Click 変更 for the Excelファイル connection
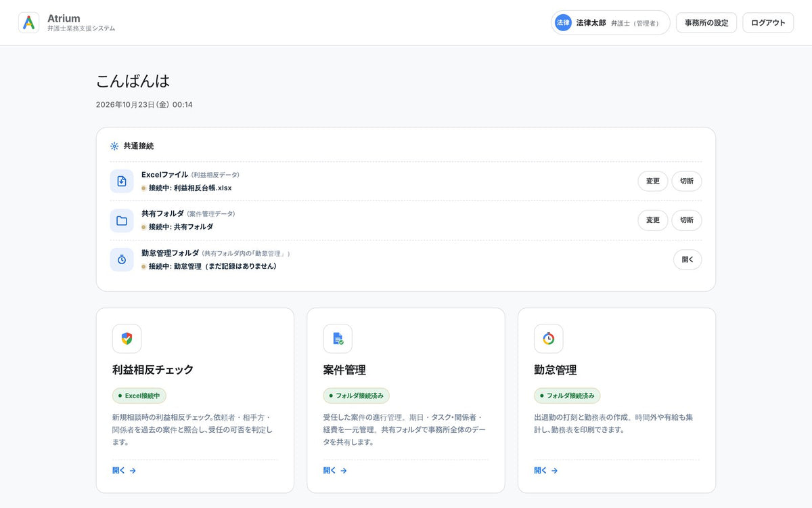Viewport: 812px width, 508px height. 653,181
